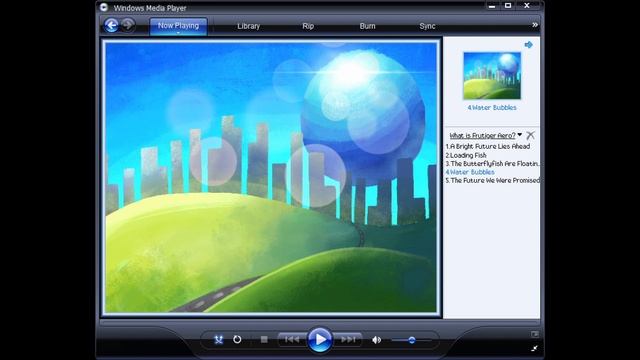Skip to the previous track
Screen dimensions: 640x360
tap(292, 340)
